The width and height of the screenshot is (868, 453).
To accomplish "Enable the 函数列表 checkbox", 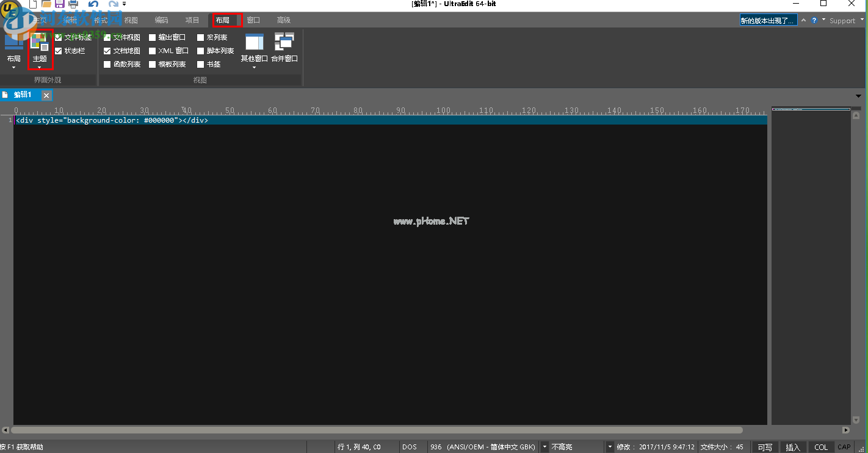I will pos(107,64).
